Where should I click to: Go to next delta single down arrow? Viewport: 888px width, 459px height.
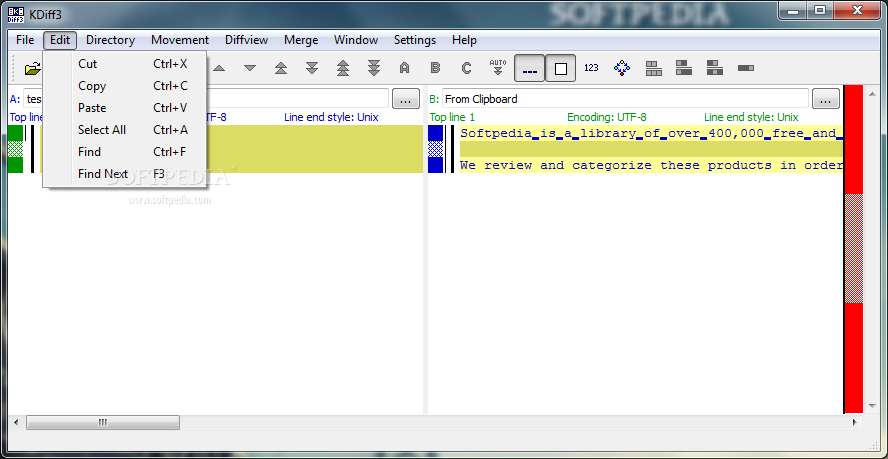[250, 69]
